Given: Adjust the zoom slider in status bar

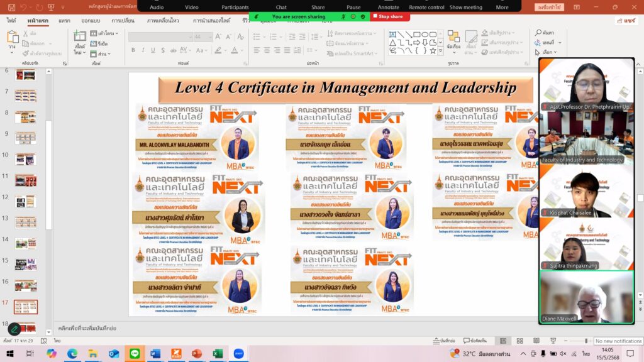Looking at the screenshot, I should coord(586,341).
